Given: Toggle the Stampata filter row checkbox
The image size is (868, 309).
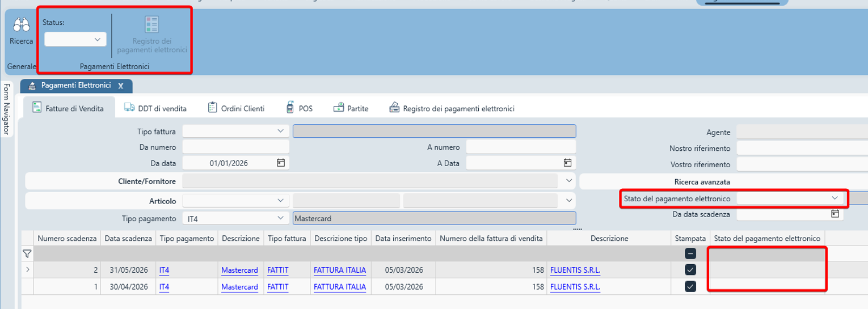Looking at the screenshot, I should [690, 255].
